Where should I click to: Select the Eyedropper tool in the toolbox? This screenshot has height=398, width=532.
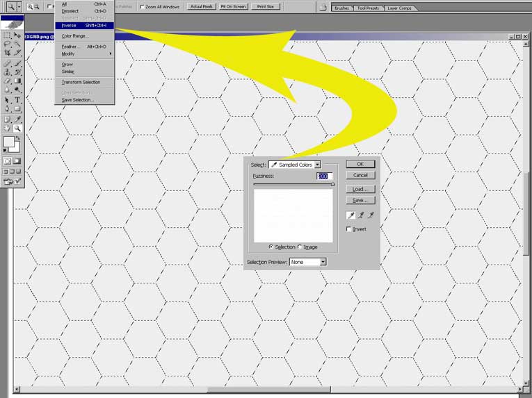[x=17, y=119]
